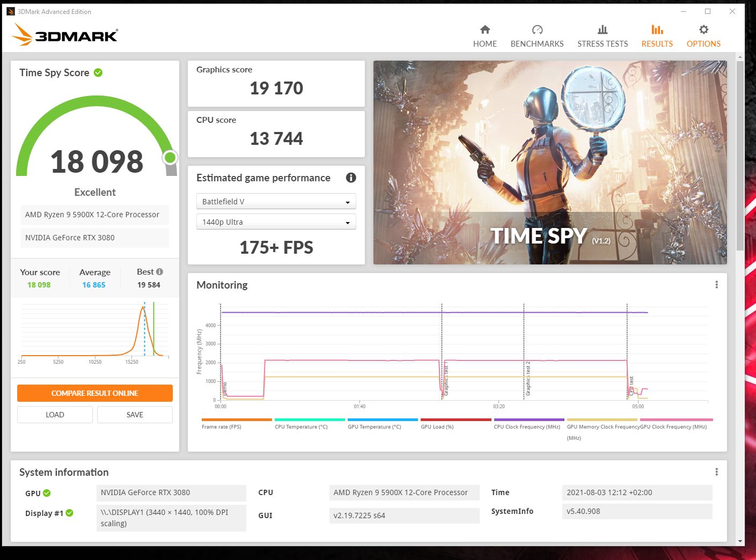Click the GUI version v2.19.7225 s64
This screenshot has width=756, height=560.
click(404, 515)
